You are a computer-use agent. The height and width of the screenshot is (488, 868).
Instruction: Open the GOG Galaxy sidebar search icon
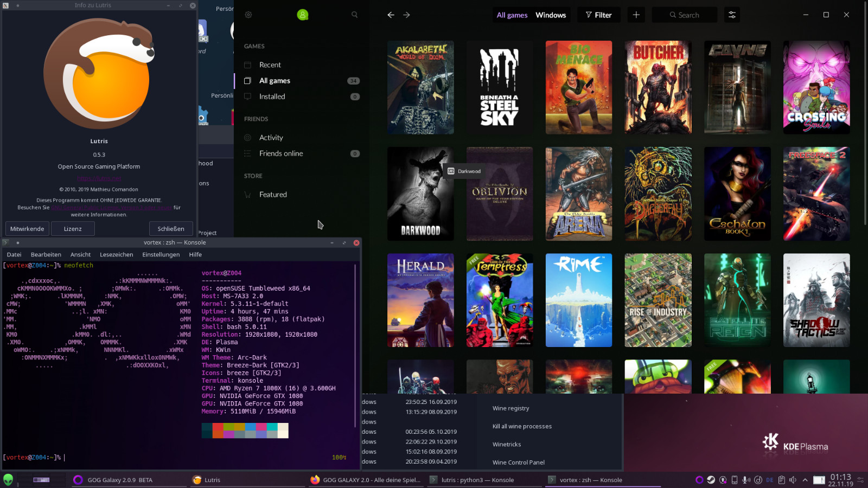[x=355, y=15]
